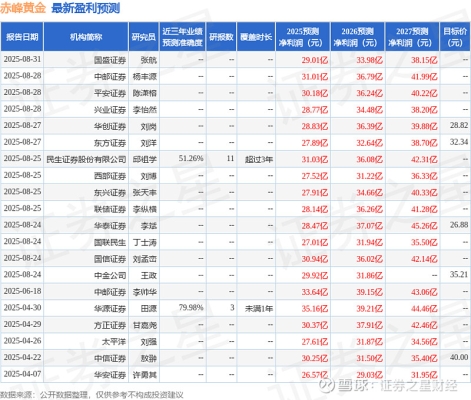Click the 51.26% accuracy value

[x=191, y=158]
